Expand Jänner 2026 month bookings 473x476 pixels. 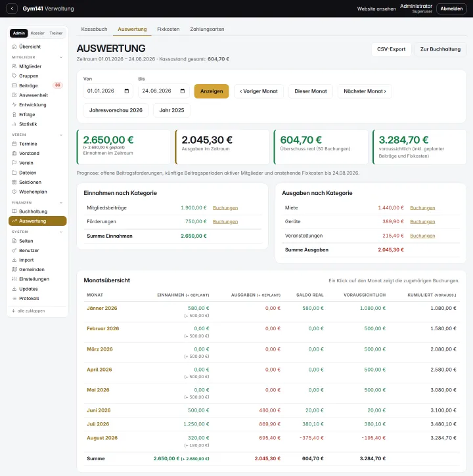(102, 308)
